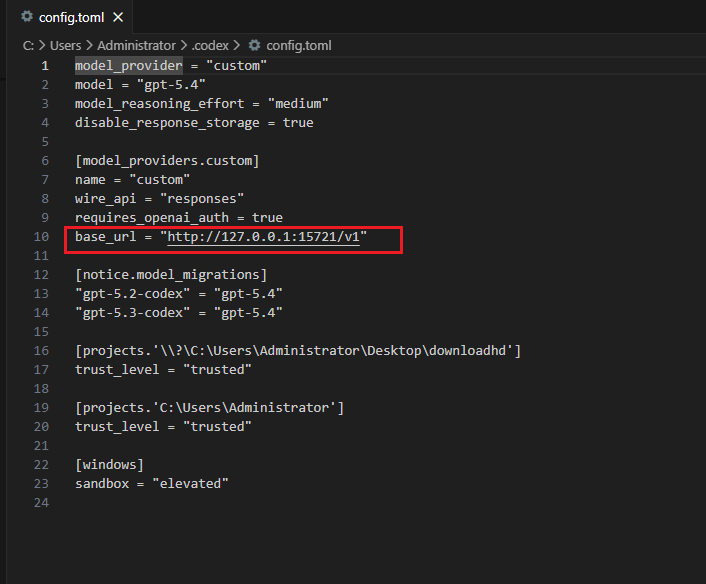Click the "trusted" value on line 20

pyautogui.click(x=217, y=426)
